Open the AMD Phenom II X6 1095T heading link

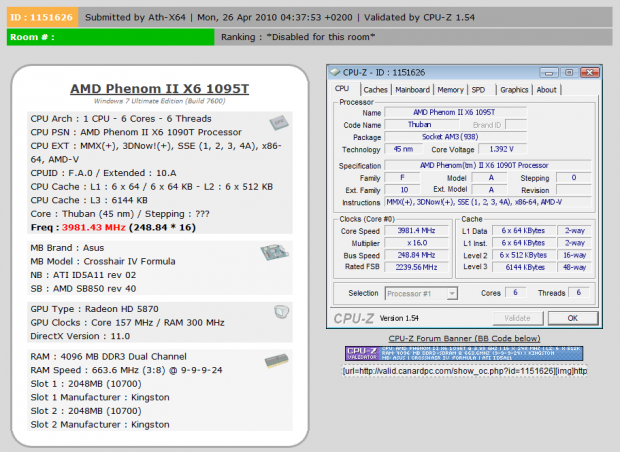(159, 88)
